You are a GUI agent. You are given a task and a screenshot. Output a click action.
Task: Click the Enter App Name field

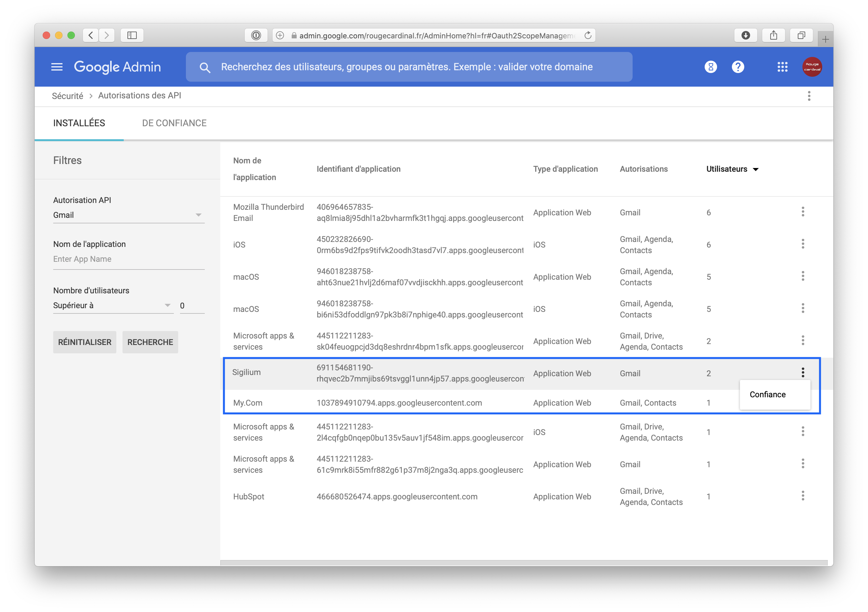point(129,260)
